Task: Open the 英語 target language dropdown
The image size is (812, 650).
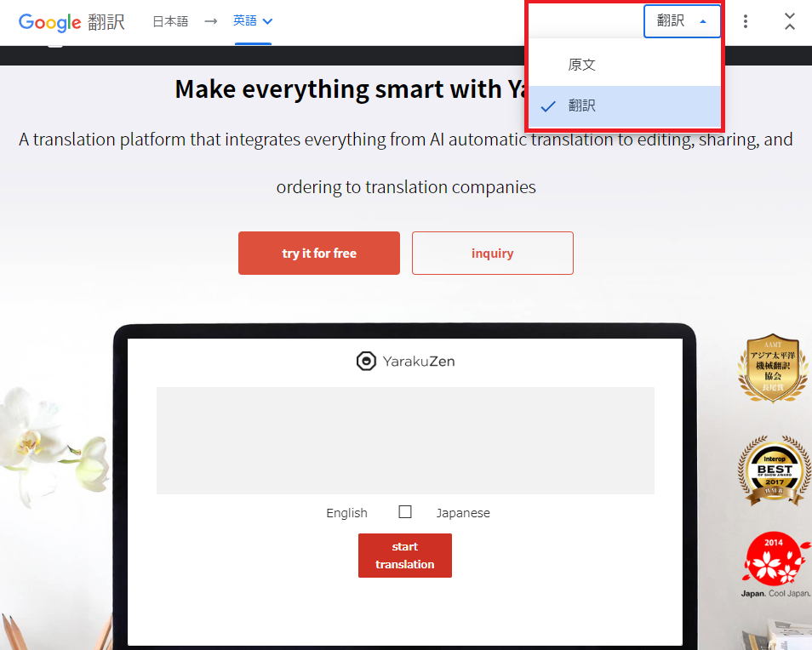Action: 253,21
